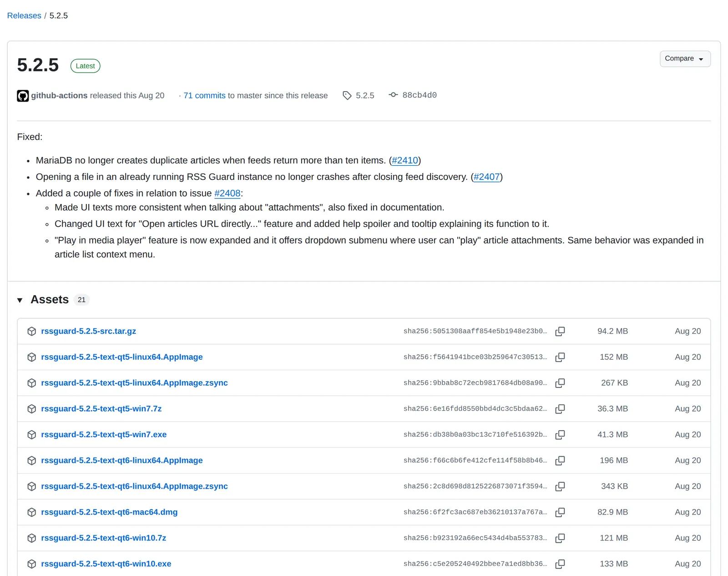Copy sha256 hash for rssguard-5.2.5-src.tar.gz

[560, 331]
